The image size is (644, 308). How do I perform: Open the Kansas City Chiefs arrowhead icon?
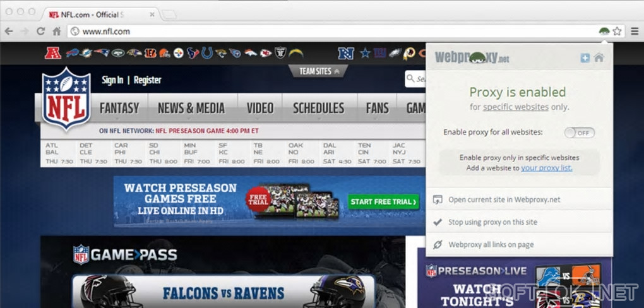[266, 53]
